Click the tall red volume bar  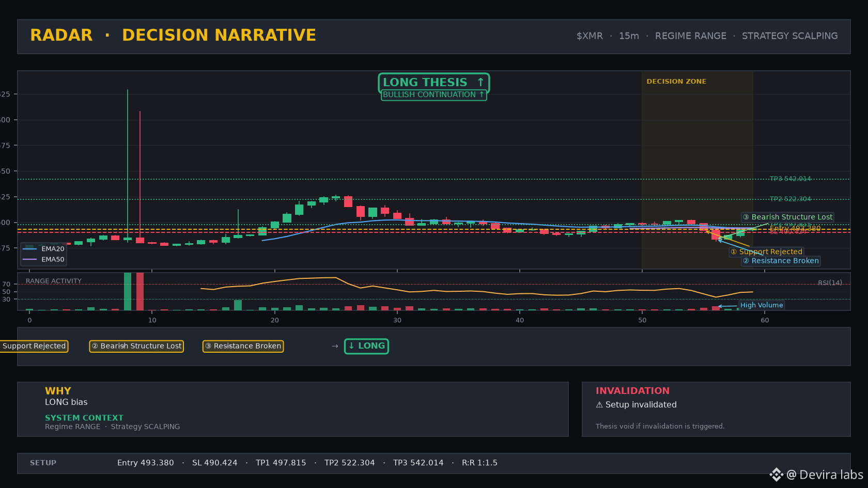click(x=140, y=291)
